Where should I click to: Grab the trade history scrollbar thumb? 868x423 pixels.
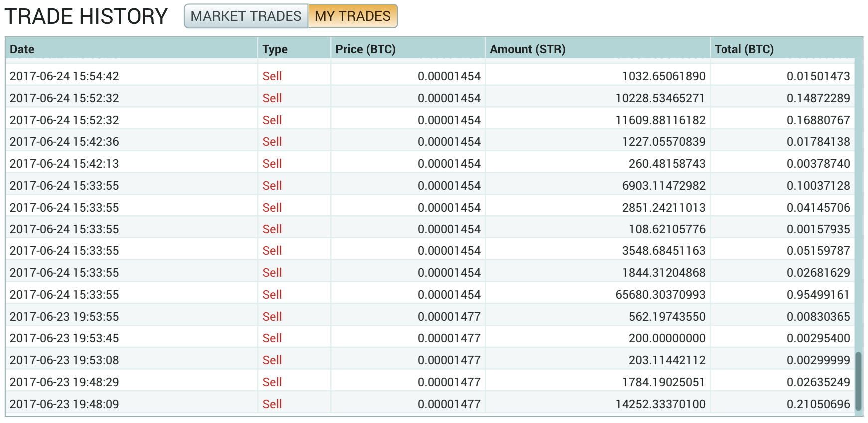(x=858, y=381)
